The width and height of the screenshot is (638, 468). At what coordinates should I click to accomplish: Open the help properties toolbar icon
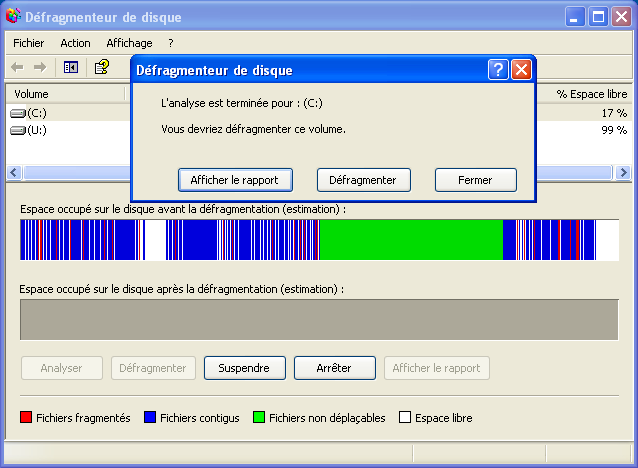[x=101, y=67]
